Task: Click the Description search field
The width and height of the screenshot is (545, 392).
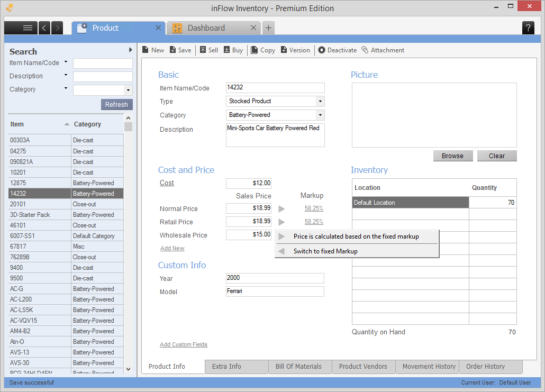Action: pos(103,77)
